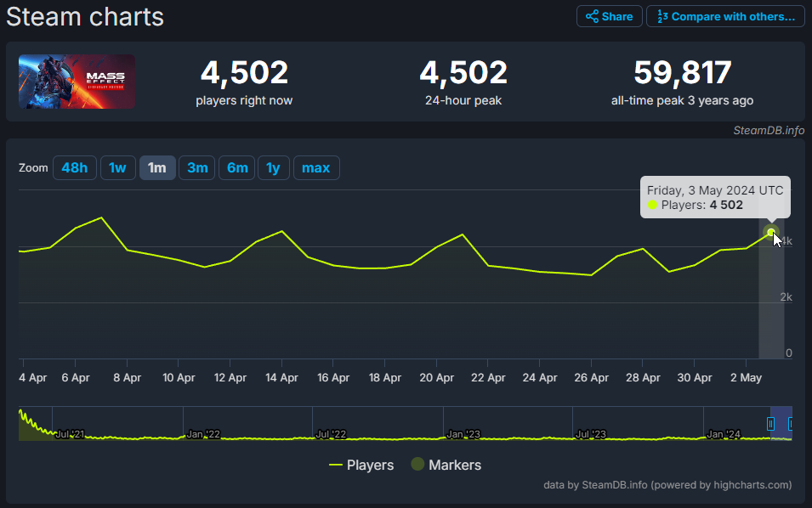
Task: Show max time range
Action: click(315, 167)
